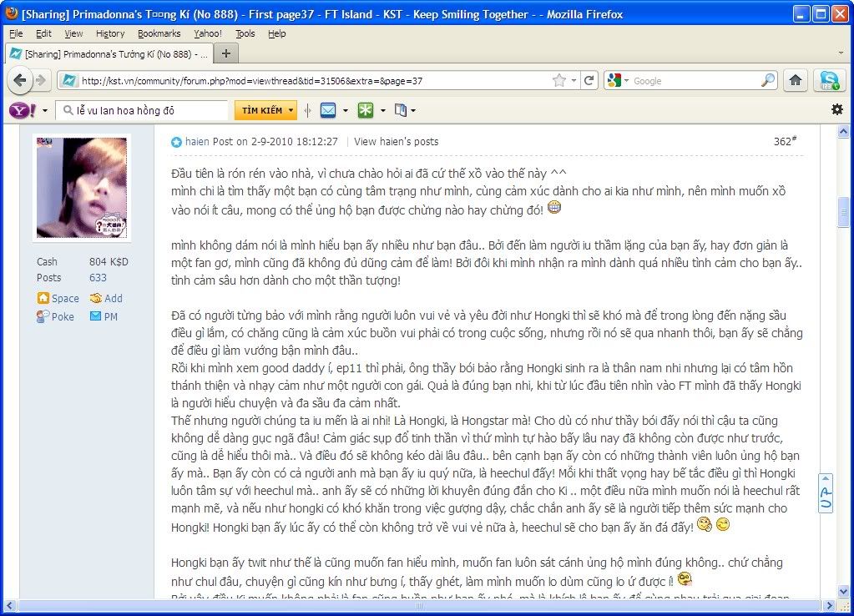Open the address bar history dropdown

(574, 81)
